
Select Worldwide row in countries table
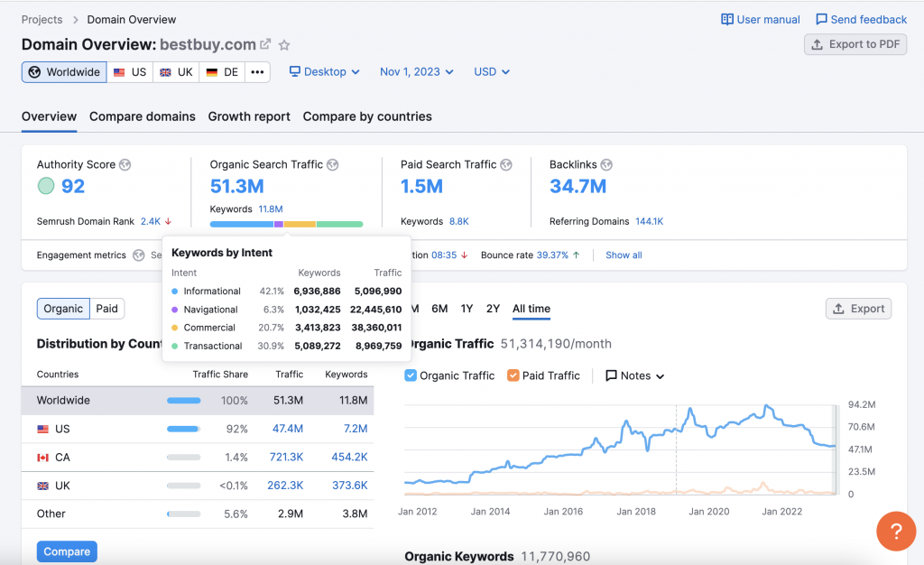[198, 401]
